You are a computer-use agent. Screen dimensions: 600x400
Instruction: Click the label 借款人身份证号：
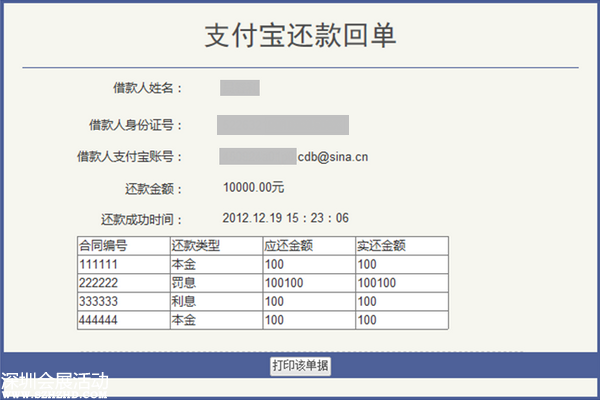[x=136, y=125]
